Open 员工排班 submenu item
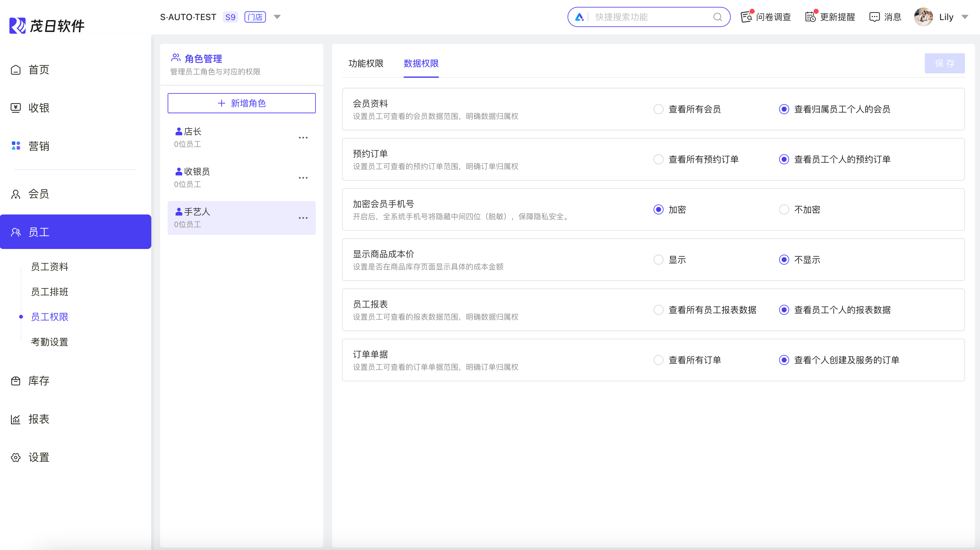The image size is (980, 550). tap(50, 292)
